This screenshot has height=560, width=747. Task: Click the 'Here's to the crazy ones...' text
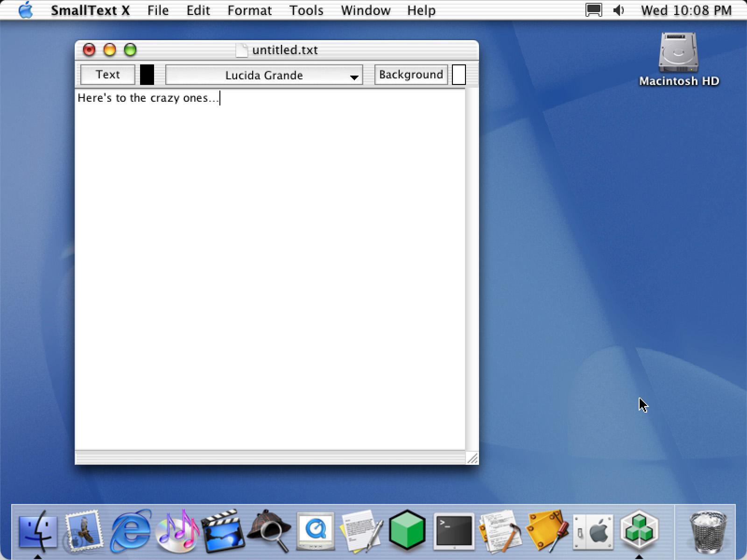tap(148, 98)
